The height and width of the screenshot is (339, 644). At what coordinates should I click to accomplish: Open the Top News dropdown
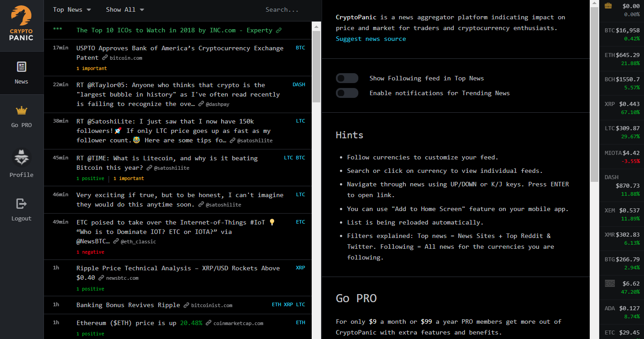(x=72, y=9)
